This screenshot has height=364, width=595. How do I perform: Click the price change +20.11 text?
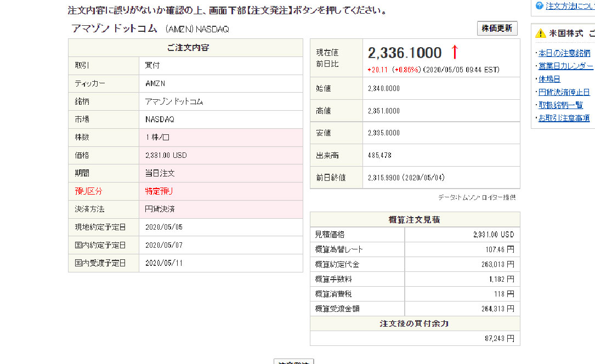click(x=378, y=70)
